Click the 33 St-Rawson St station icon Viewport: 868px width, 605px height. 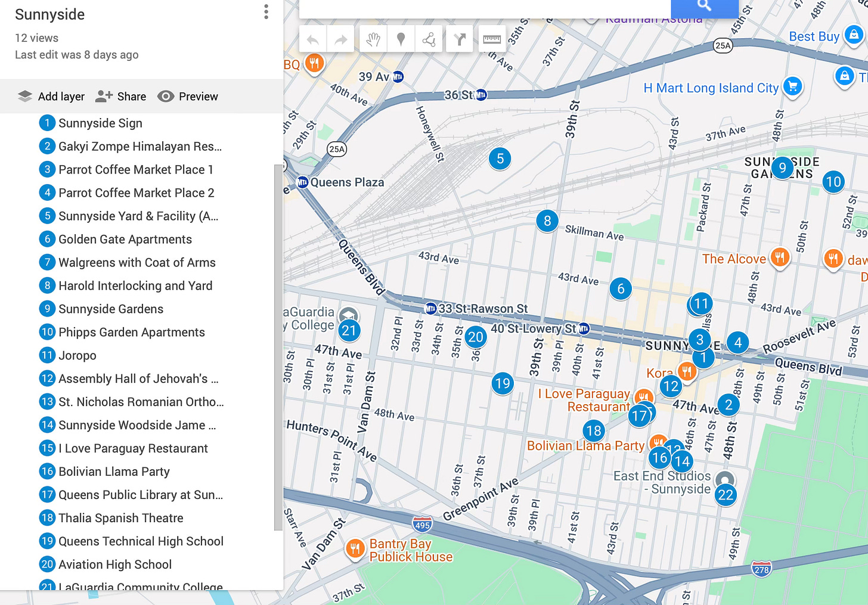tap(430, 308)
